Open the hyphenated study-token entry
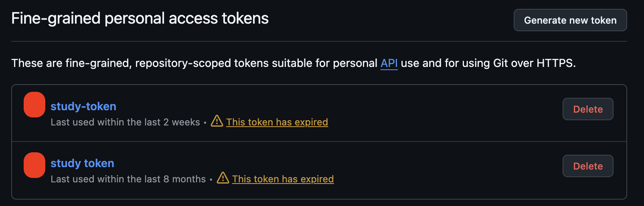 pos(83,106)
